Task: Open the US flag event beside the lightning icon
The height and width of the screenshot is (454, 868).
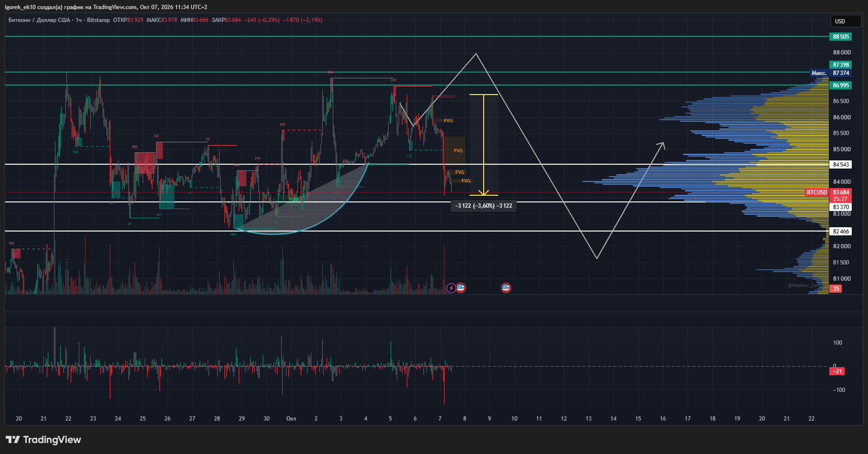Action: tap(461, 288)
